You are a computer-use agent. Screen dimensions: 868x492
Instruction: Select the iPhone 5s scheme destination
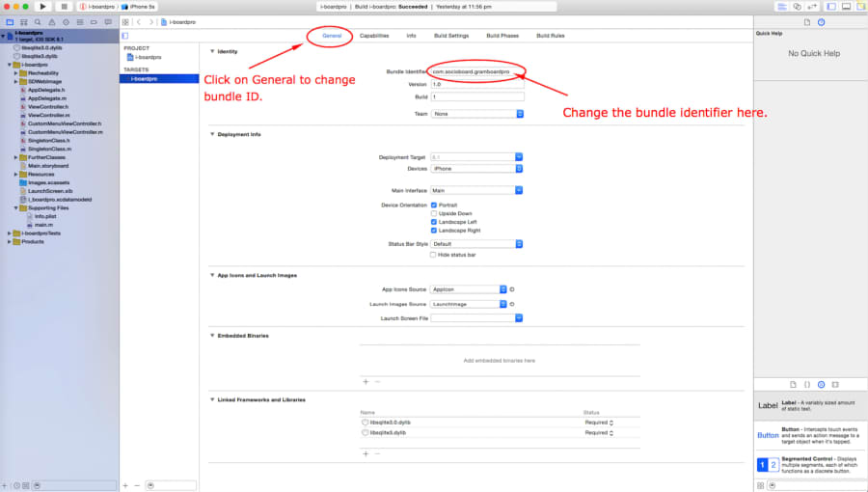(138, 7)
